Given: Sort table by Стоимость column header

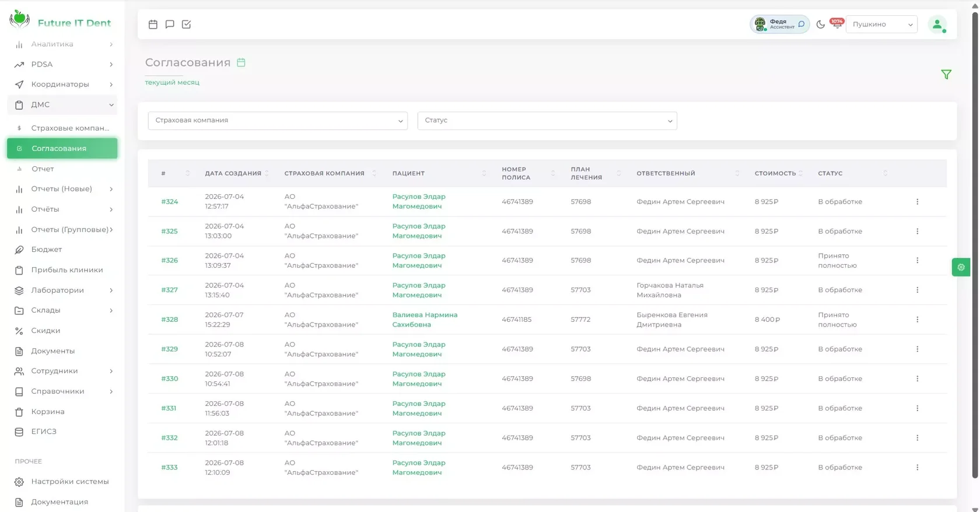Looking at the screenshot, I should [x=775, y=173].
